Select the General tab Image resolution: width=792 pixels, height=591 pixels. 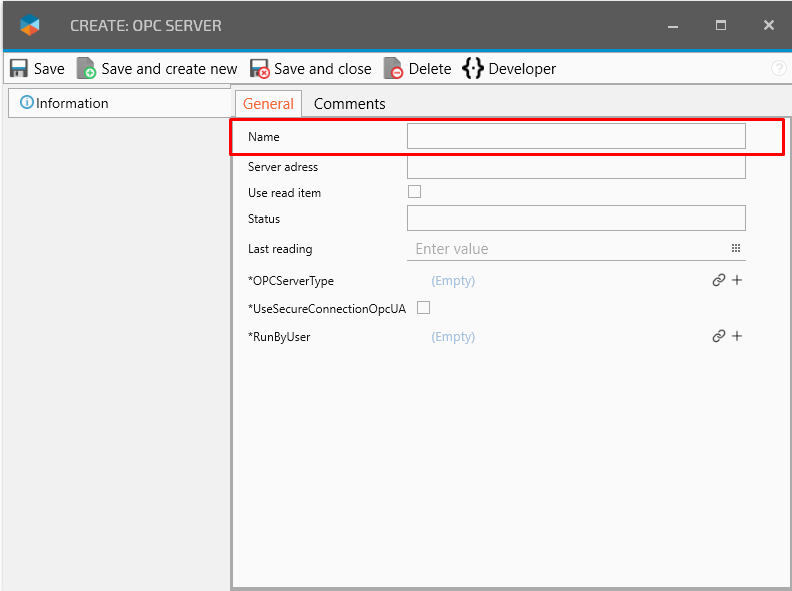(x=268, y=104)
